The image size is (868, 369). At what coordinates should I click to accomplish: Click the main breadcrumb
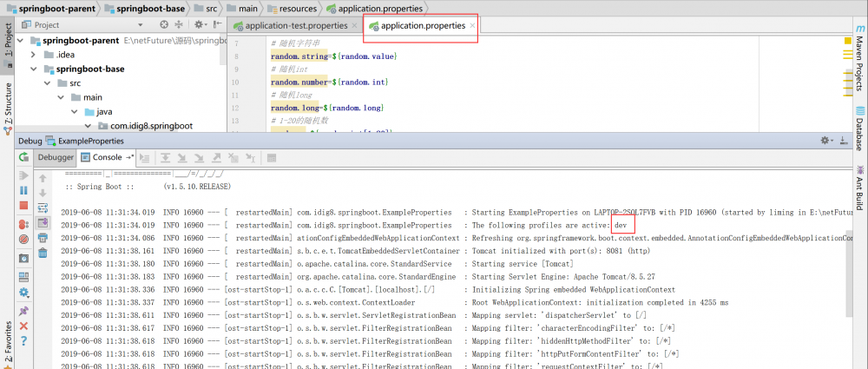242,9
